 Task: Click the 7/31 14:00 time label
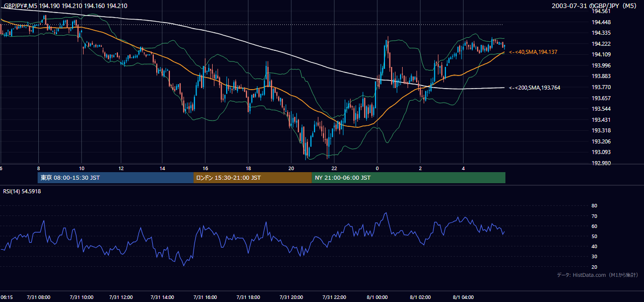click(161, 297)
